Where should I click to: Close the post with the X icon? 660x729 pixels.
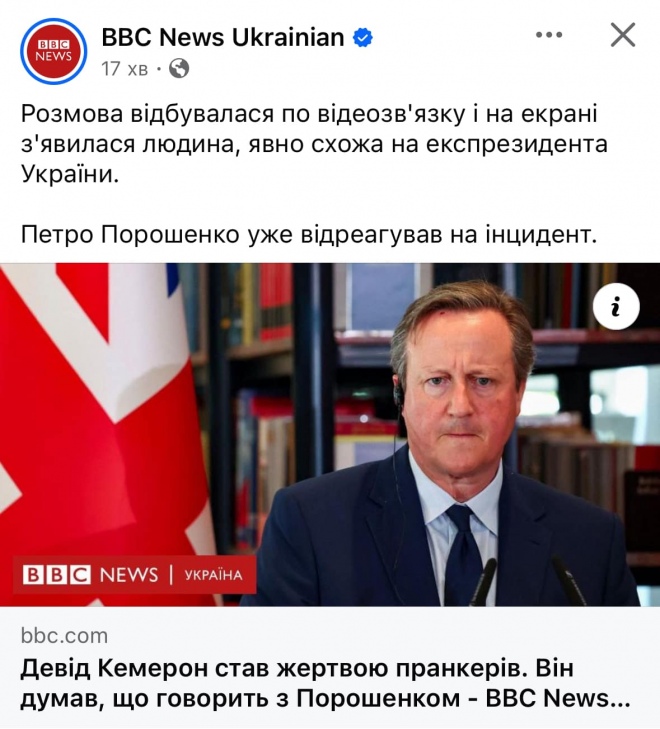coord(623,35)
